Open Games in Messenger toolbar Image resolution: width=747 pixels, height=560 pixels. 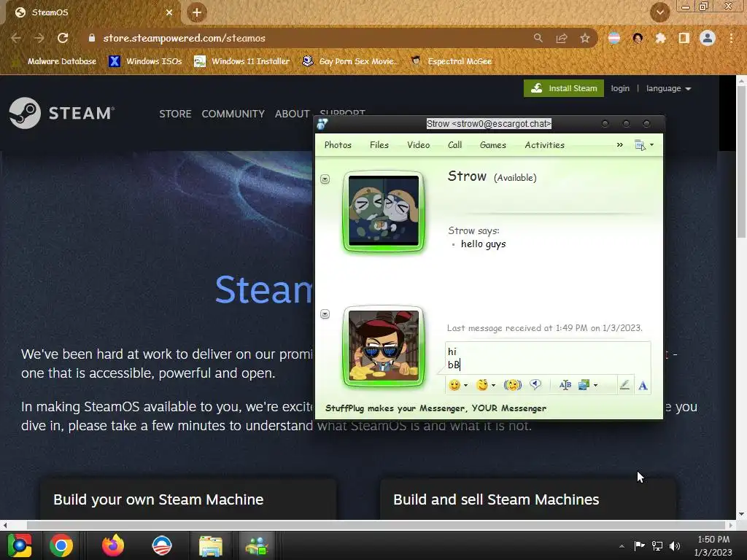(493, 145)
